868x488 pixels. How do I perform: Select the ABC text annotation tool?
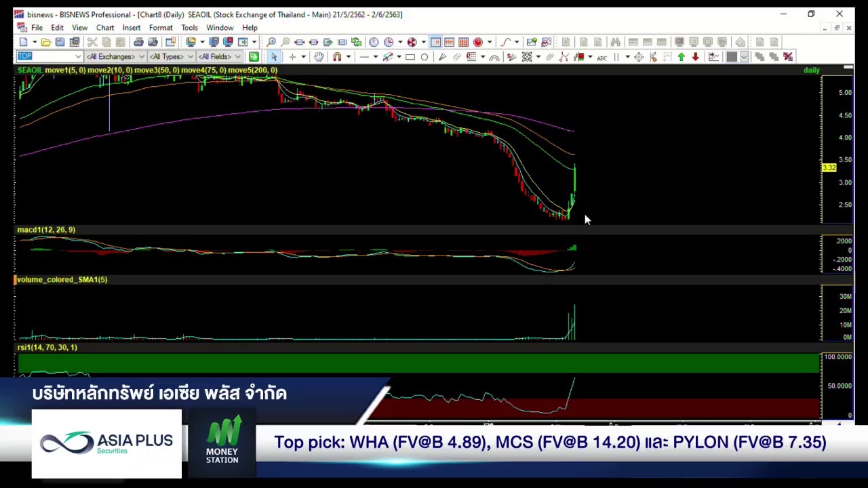point(601,57)
